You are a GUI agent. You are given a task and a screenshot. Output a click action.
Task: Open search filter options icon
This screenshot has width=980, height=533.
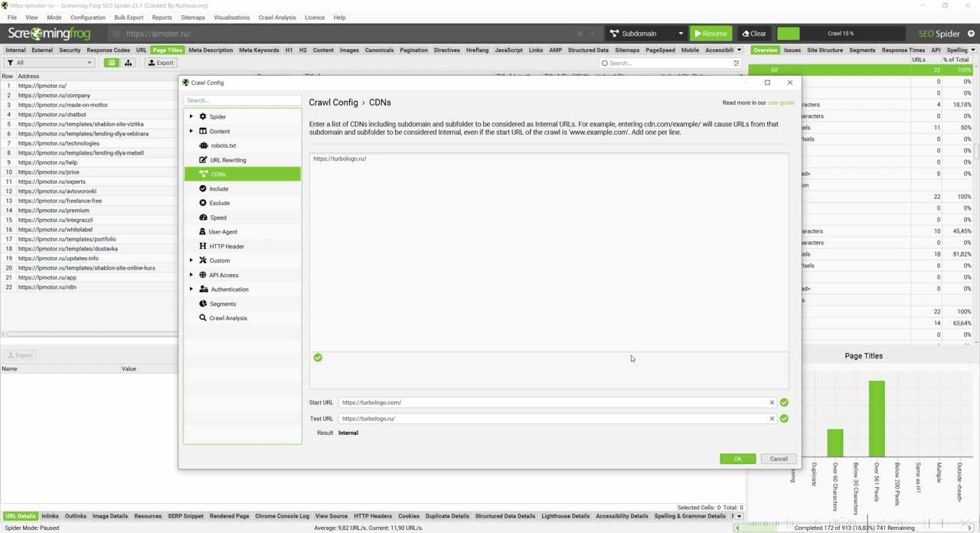[x=737, y=63]
